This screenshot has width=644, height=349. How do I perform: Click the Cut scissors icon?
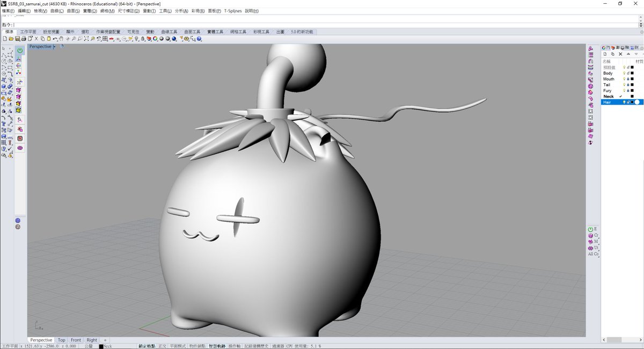(x=36, y=39)
